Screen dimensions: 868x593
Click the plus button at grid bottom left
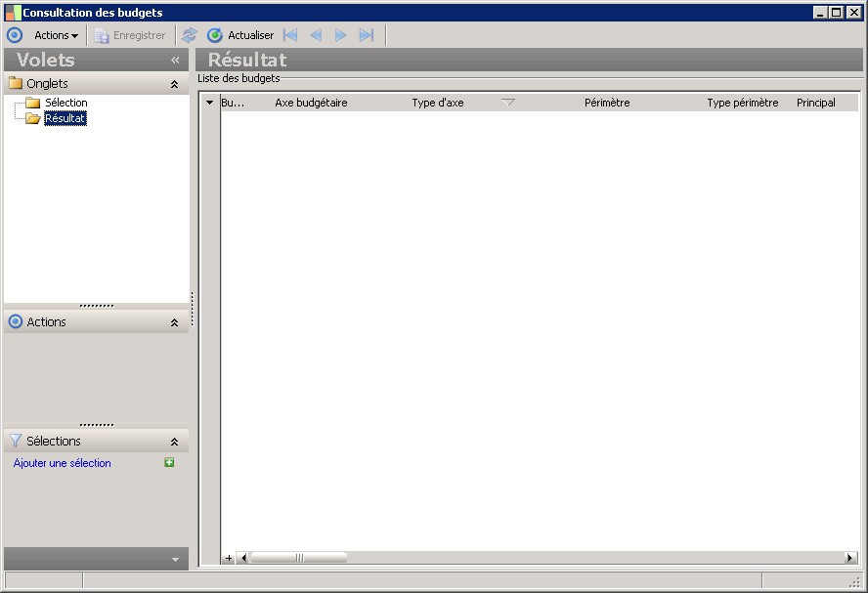tap(229, 558)
